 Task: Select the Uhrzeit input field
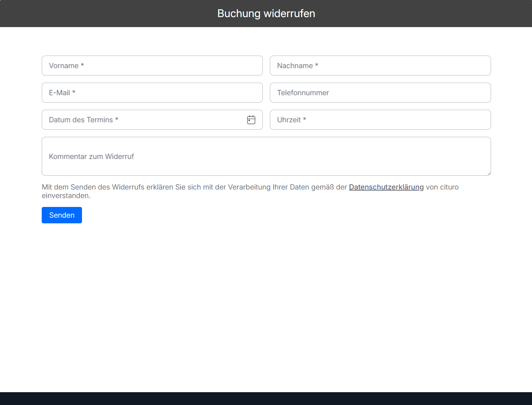[x=380, y=120]
